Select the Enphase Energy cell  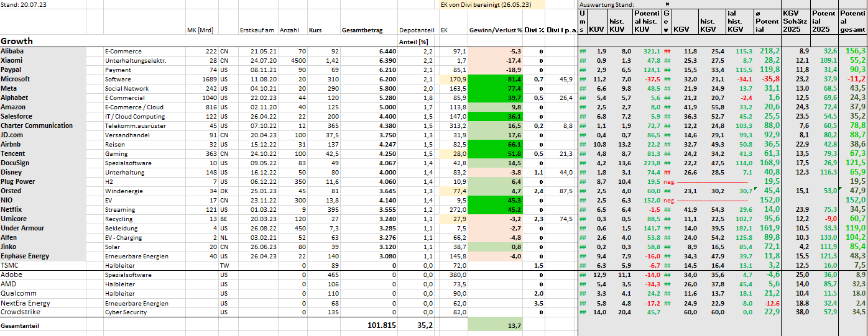[x=43, y=256]
